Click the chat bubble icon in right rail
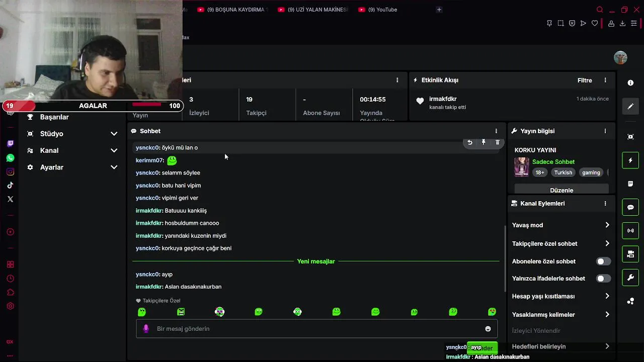The image size is (644, 362). 630,207
